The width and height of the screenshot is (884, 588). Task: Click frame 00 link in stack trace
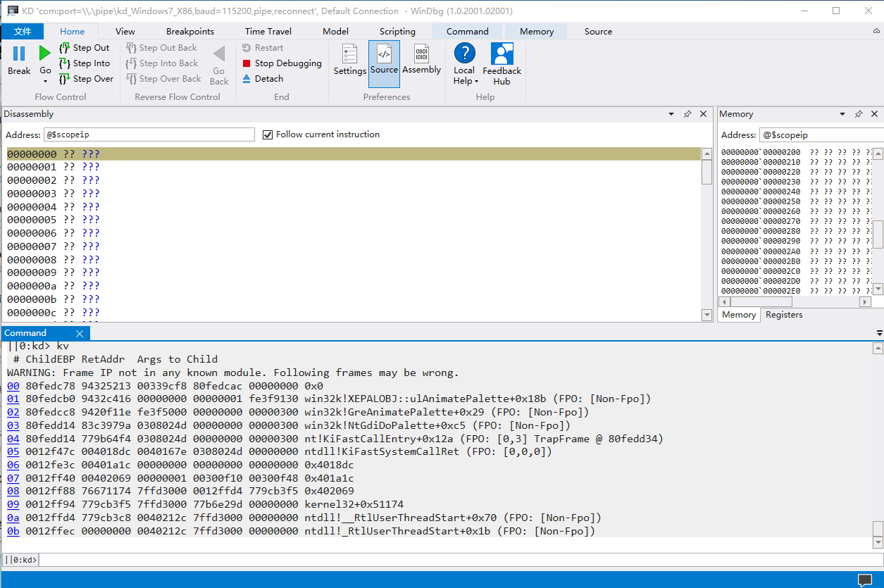[x=13, y=386]
